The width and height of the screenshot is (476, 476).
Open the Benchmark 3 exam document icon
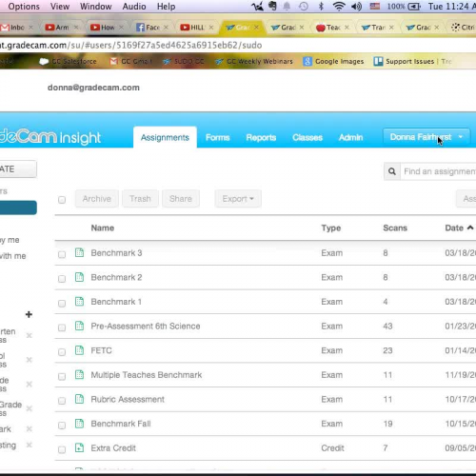click(x=79, y=252)
